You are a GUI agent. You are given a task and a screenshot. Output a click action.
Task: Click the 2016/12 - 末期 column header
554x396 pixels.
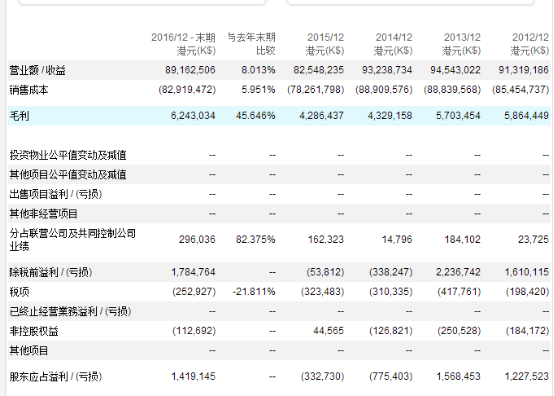click(183, 44)
